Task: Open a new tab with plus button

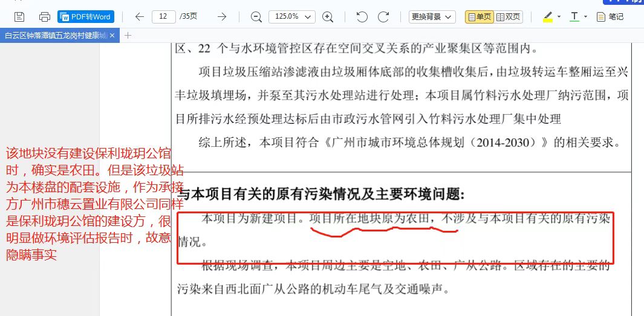Action: click(128, 36)
